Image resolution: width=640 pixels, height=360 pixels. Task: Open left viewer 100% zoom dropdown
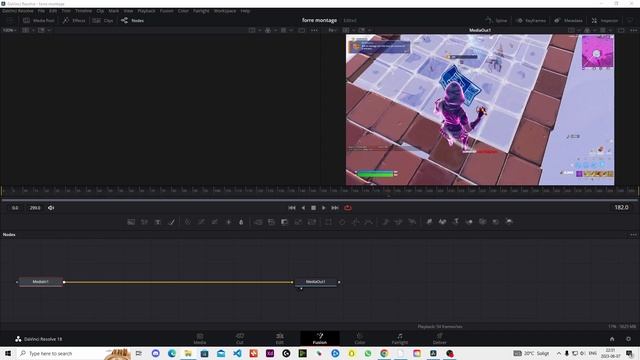click(x=9, y=30)
